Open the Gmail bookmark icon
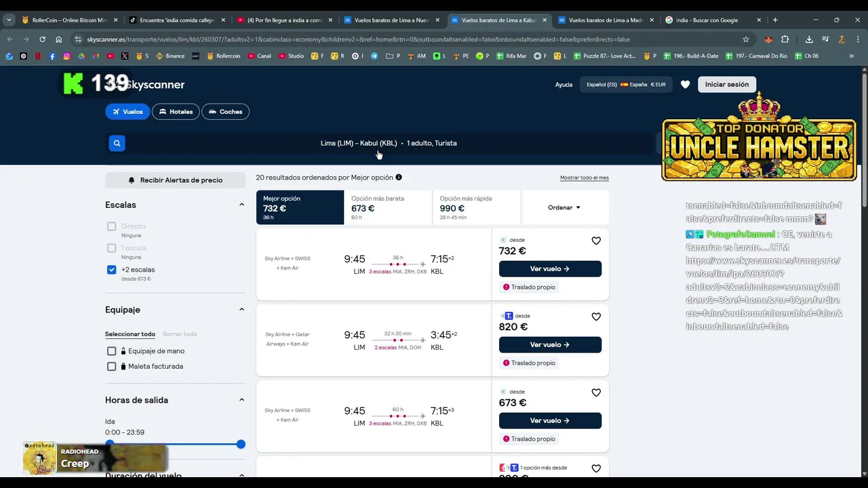This screenshot has height=488, width=868. (x=96, y=56)
